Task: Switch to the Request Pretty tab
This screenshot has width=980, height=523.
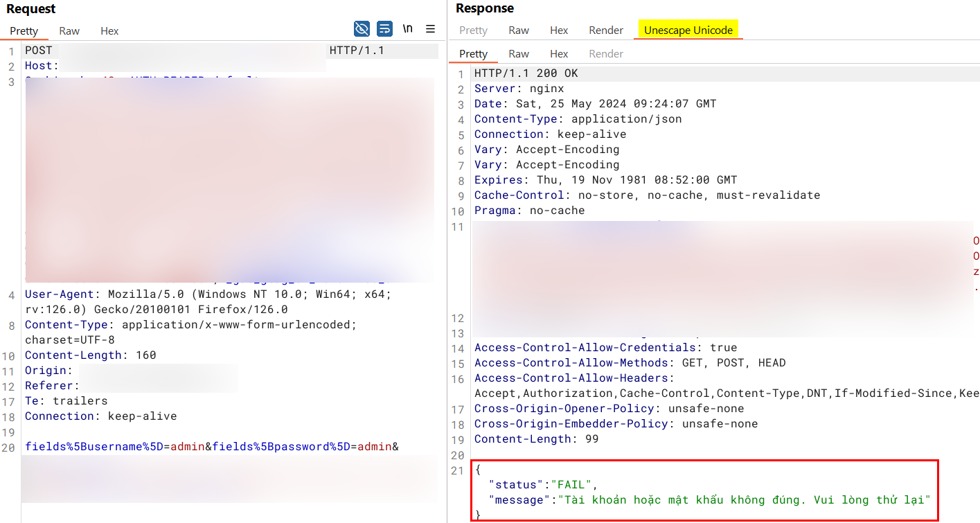Action: (24, 30)
